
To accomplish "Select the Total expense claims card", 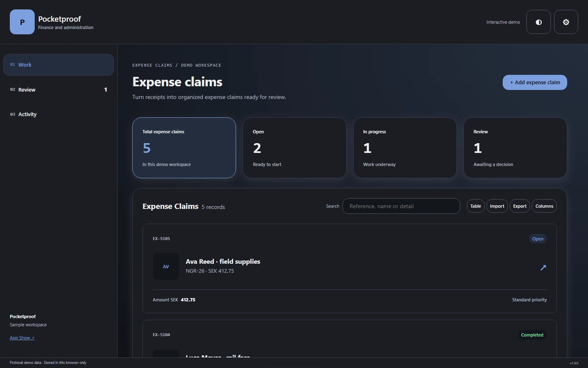I will click(184, 148).
